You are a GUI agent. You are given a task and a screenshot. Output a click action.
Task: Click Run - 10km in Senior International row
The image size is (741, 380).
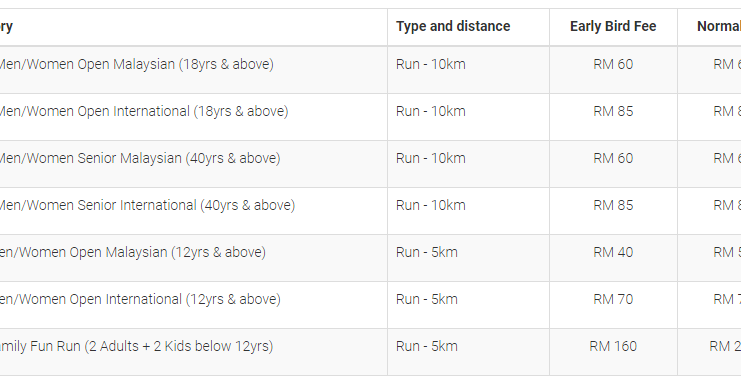pyautogui.click(x=431, y=206)
